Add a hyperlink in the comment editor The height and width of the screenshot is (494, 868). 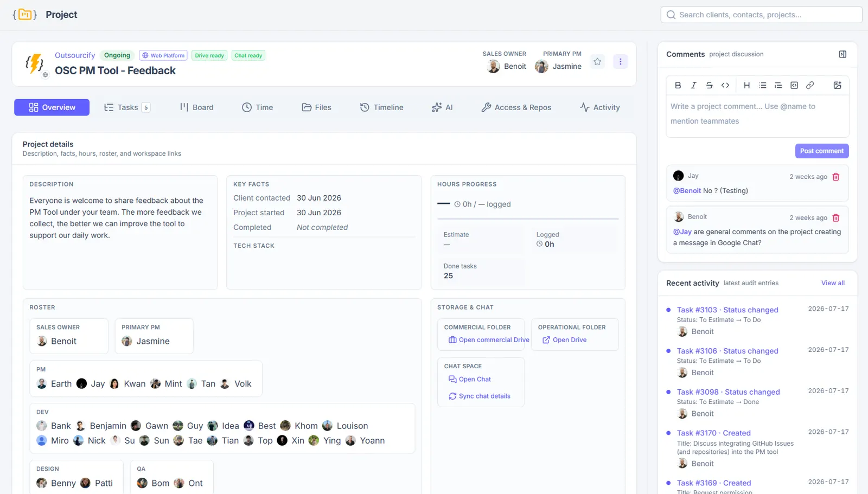pyautogui.click(x=810, y=85)
